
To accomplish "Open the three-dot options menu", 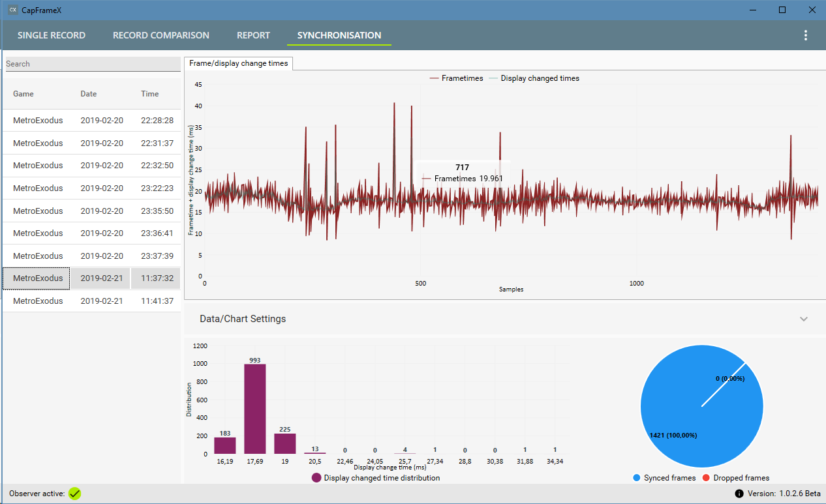I will [806, 35].
